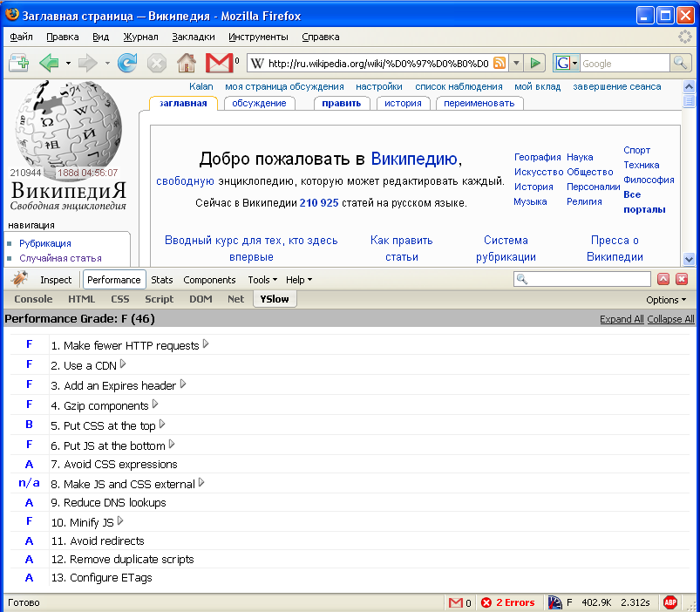Open the back history dropdown arrow

[x=68, y=64]
